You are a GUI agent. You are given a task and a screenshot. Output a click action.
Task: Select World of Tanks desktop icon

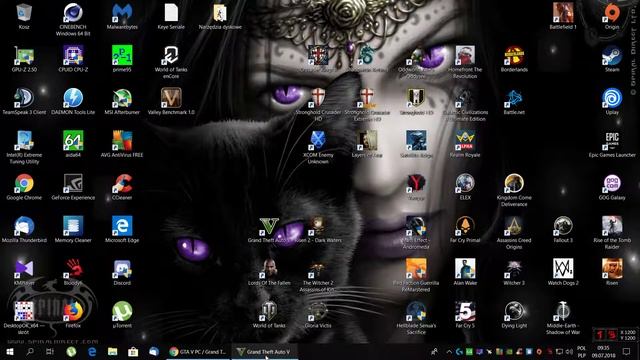pos(269,315)
